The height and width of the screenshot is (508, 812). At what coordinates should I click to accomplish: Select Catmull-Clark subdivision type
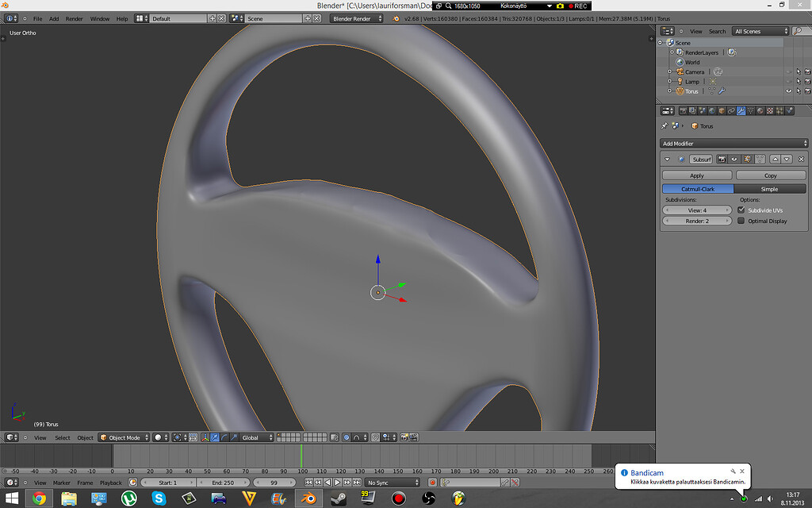[698, 189]
